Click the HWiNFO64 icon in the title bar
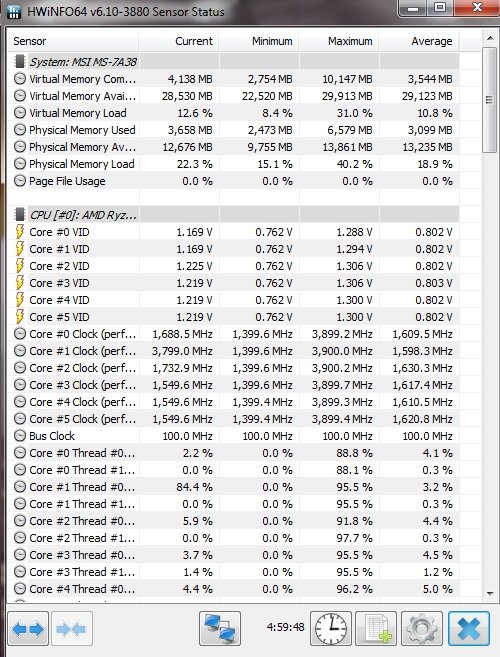500x657 pixels. (x=14, y=12)
